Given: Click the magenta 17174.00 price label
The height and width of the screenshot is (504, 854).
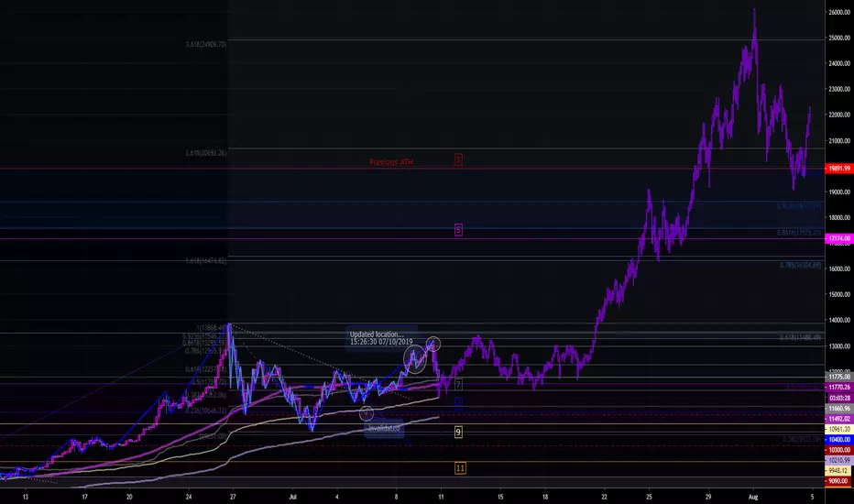Looking at the screenshot, I should click(838, 238).
